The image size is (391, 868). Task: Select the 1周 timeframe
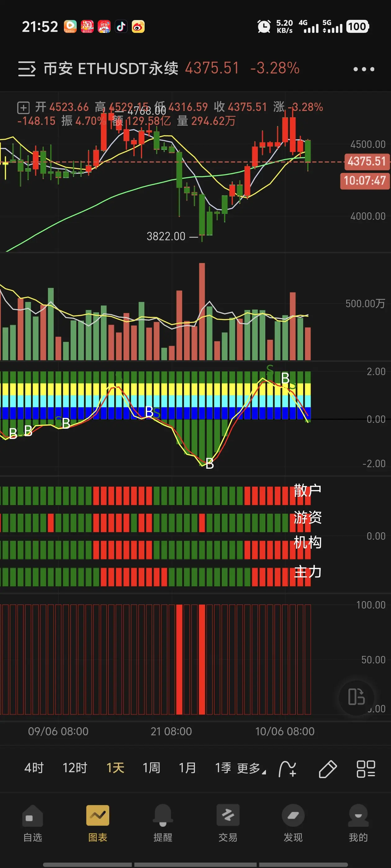coord(151,768)
